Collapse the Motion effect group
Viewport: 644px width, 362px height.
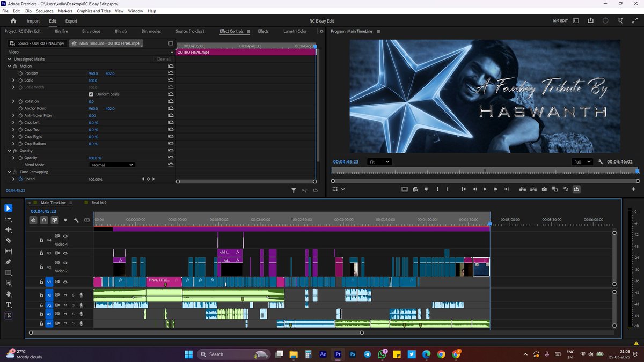9,66
